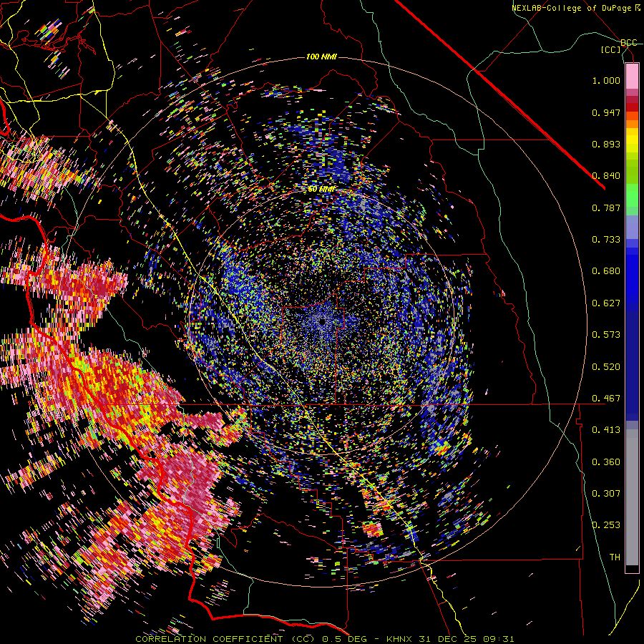644x644 pixels.
Task: Click the TH threshold legend label
Action: [615, 557]
